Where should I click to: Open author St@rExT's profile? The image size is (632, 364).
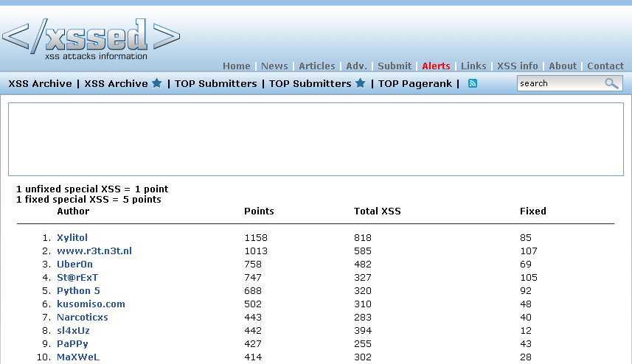coord(77,278)
